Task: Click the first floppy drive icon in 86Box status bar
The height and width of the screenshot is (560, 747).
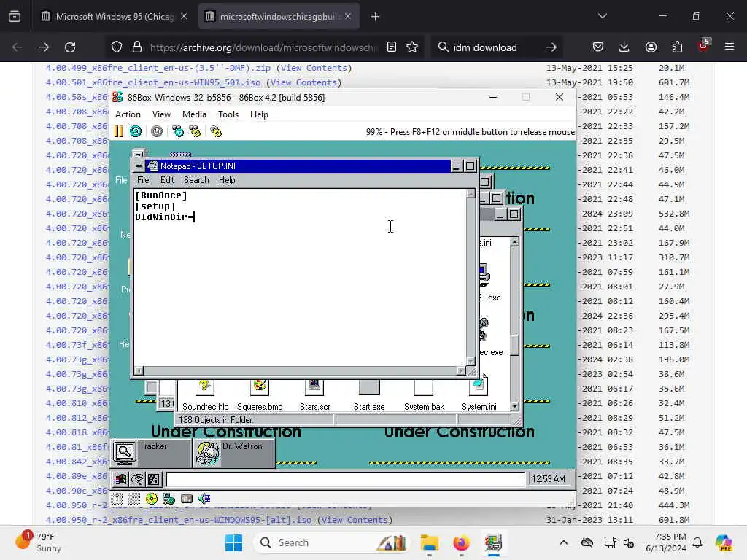Action: [x=117, y=499]
